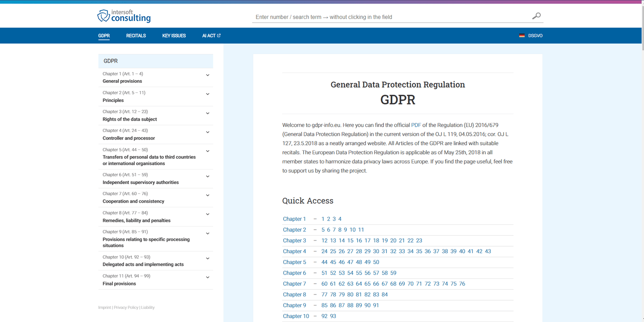Expand Chapter 6 Independent supervisory authorities chevron
This screenshot has height=322, width=644.
click(208, 176)
